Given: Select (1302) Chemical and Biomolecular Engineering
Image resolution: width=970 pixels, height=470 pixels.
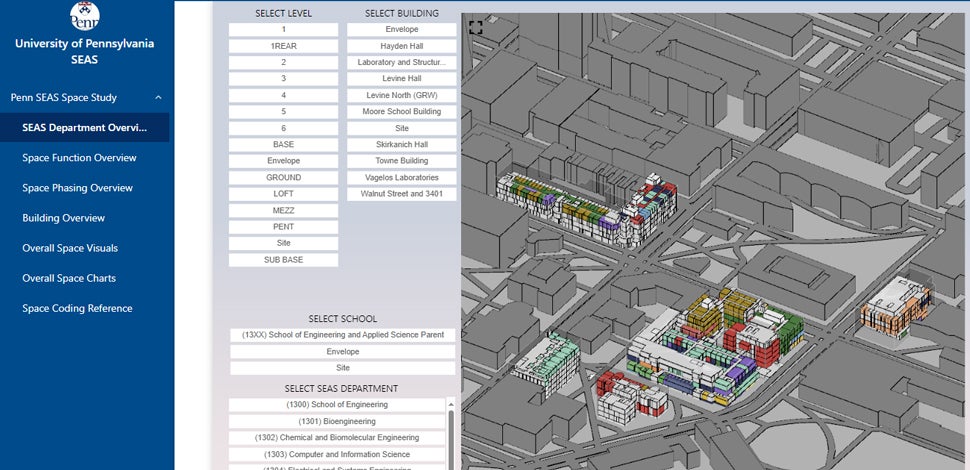Looking at the screenshot, I should [337, 438].
